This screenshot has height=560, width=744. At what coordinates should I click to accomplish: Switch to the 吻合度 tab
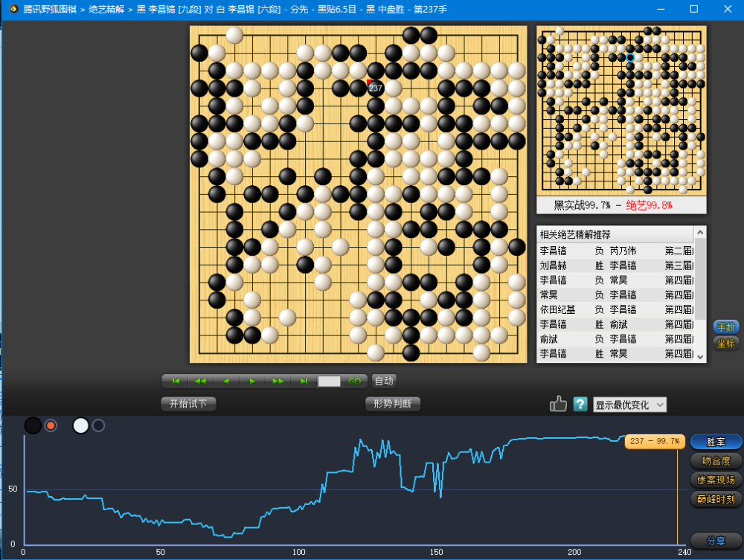coord(716,460)
